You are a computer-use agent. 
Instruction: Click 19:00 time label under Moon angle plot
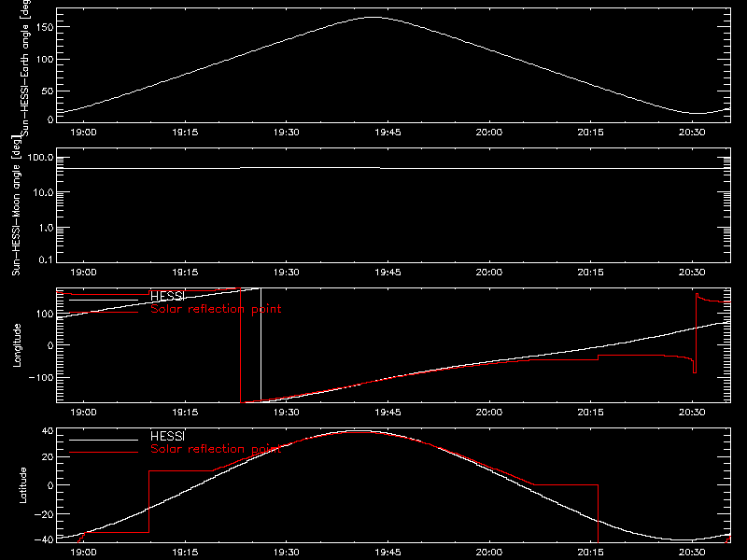pyautogui.click(x=83, y=273)
